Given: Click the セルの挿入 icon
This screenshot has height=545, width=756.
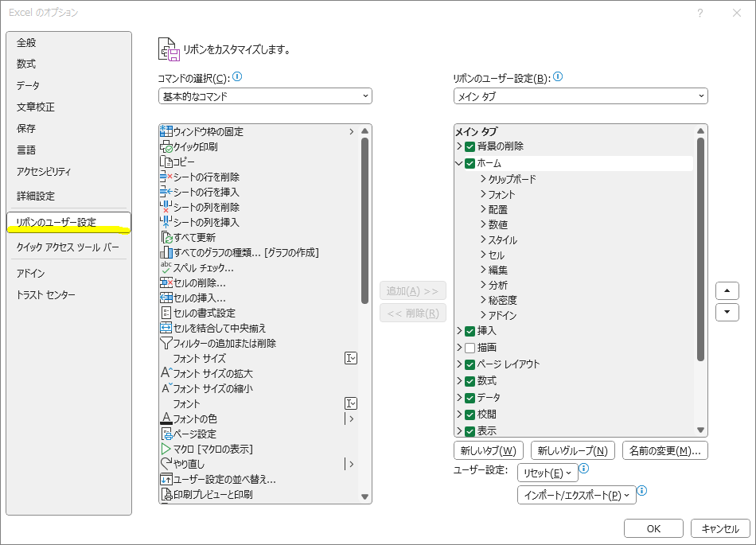Looking at the screenshot, I should click(166, 298).
